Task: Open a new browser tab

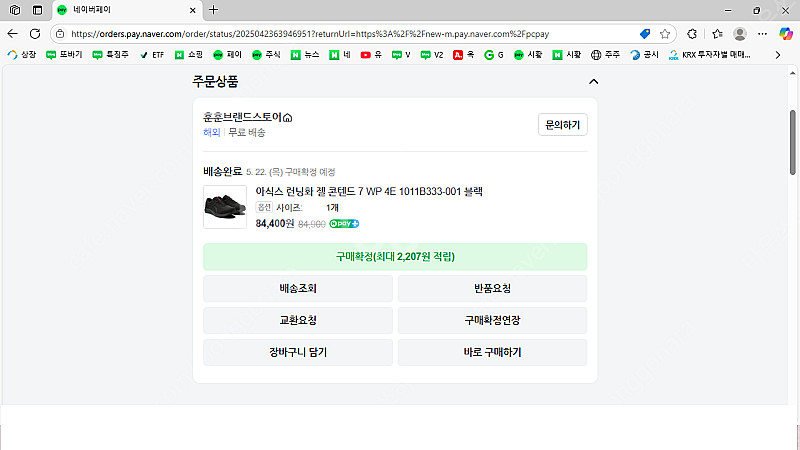Action: click(x=213, y=10)
